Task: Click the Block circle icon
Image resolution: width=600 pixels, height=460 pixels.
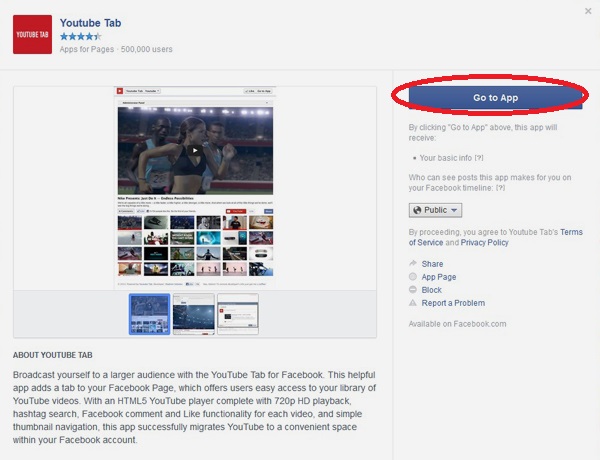Action: tap(413, 289)
